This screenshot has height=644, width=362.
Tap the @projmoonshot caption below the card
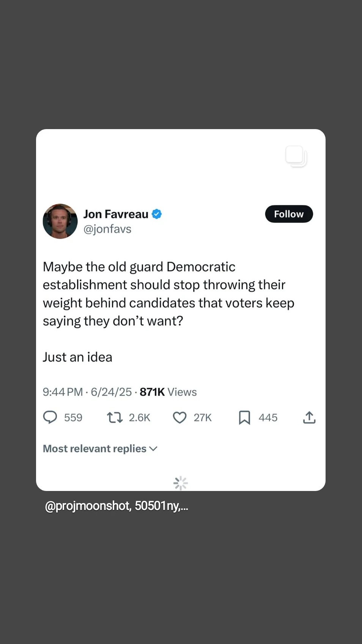tap(116, 506)
